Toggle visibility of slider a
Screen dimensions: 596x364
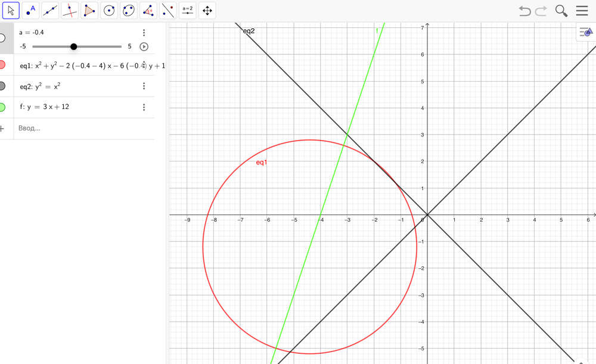[x=2, y=38]
